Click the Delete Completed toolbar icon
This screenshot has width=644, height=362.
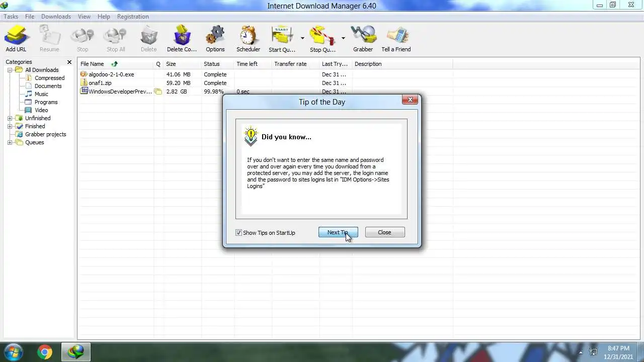click(x=182, y=39)
